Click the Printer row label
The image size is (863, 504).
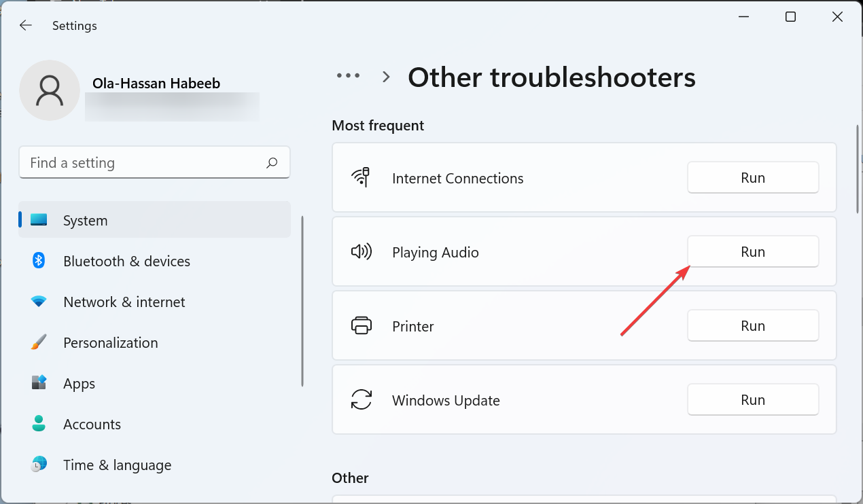point(413,326)
